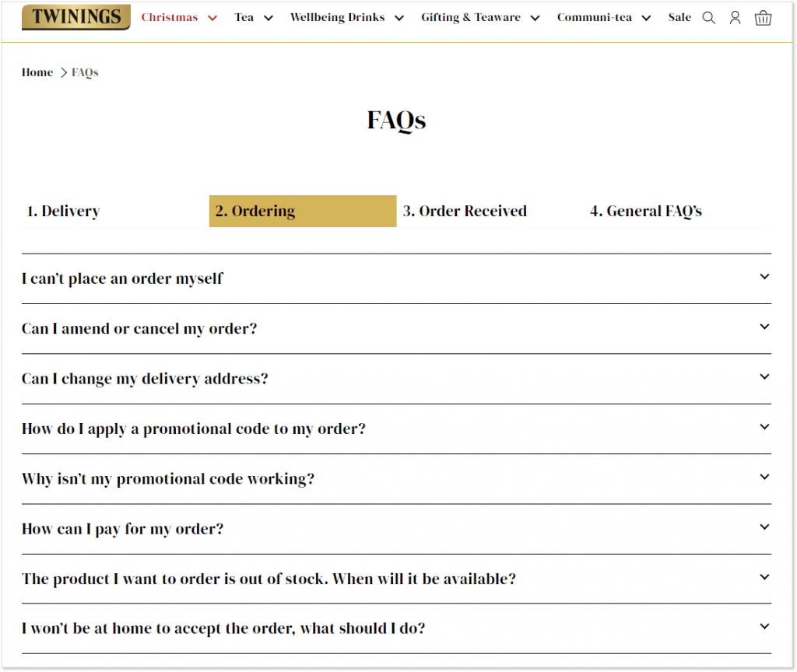Expand the Christmas menu chevron
797x672 pixels.
tap(212, 17)
